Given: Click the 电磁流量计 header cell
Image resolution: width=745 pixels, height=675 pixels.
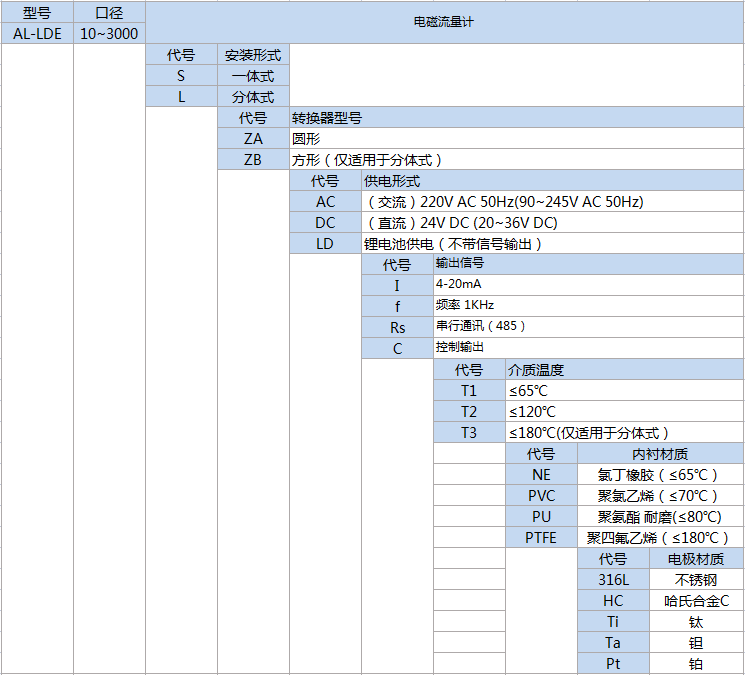Looking at the screenshot, I should click(x=443, y=22).
